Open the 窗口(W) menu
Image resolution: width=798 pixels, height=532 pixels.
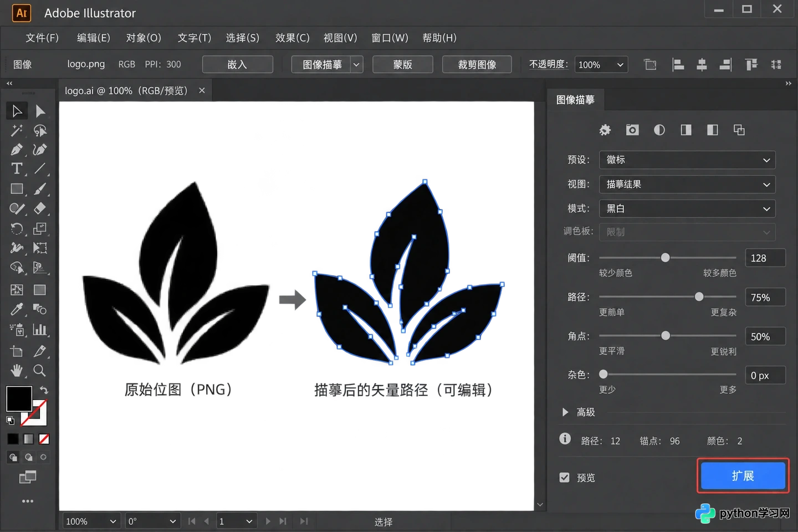390,38
